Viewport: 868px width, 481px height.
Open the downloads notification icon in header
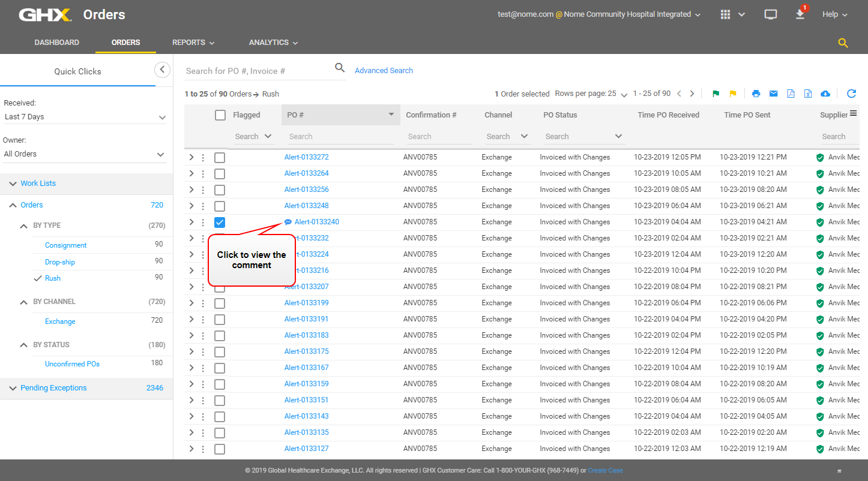point(800,14)
